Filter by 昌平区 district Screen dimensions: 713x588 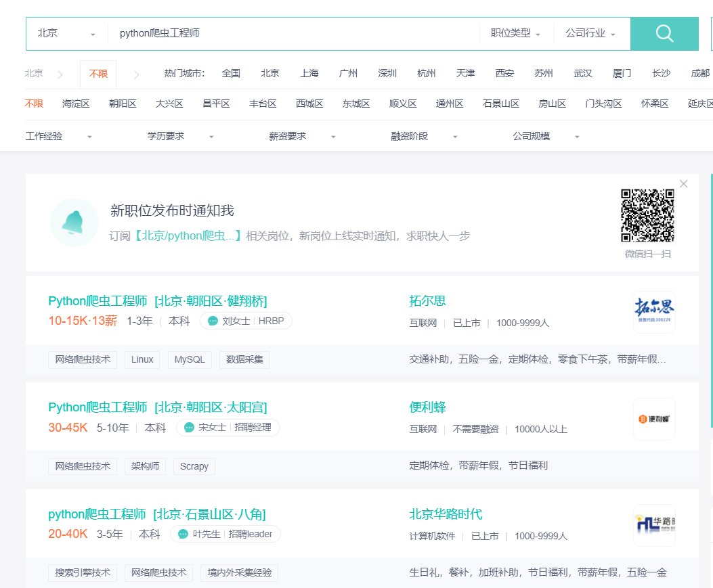point(217,104)
